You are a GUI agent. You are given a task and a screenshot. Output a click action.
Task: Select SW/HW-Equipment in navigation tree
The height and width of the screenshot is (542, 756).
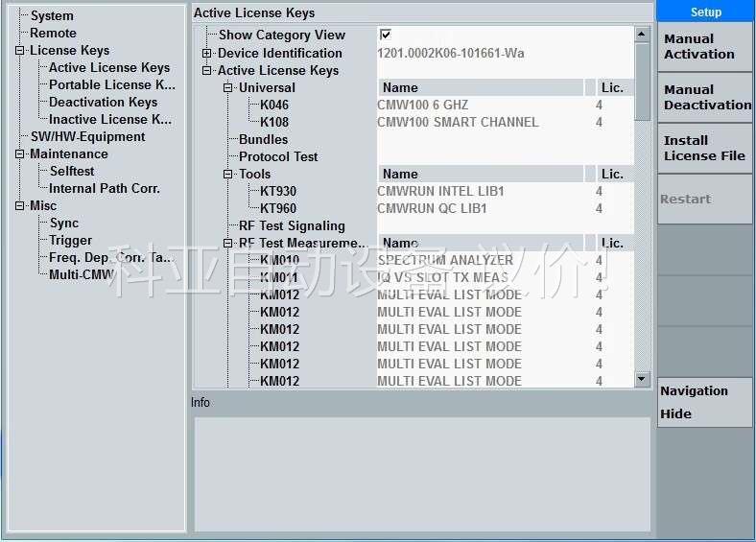pos(87,137)
